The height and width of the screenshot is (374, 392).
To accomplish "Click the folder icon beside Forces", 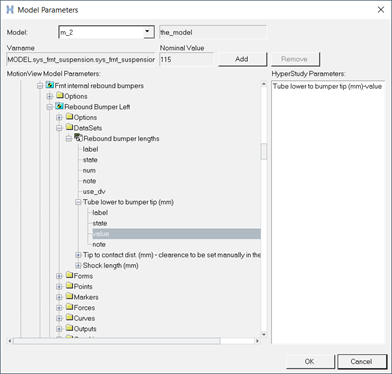I will coord(69,307).
